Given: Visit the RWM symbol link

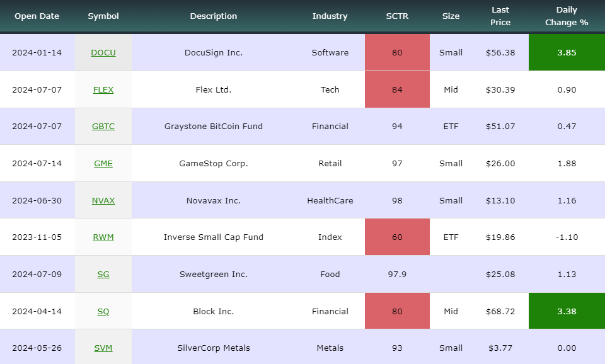Looking at the screenshot, I should [103, 237].
